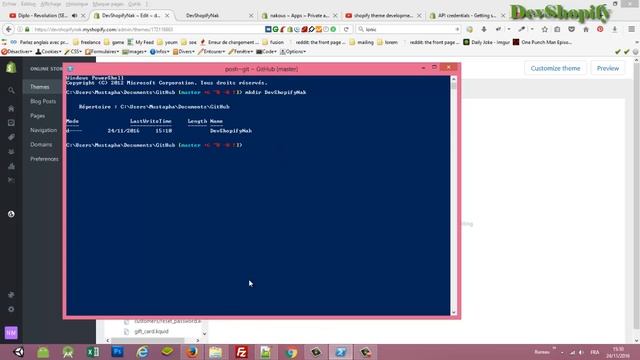This screenshot has height=360, width=640.
Task: Go to Firefox home page icon
Action: pos(586,29)
